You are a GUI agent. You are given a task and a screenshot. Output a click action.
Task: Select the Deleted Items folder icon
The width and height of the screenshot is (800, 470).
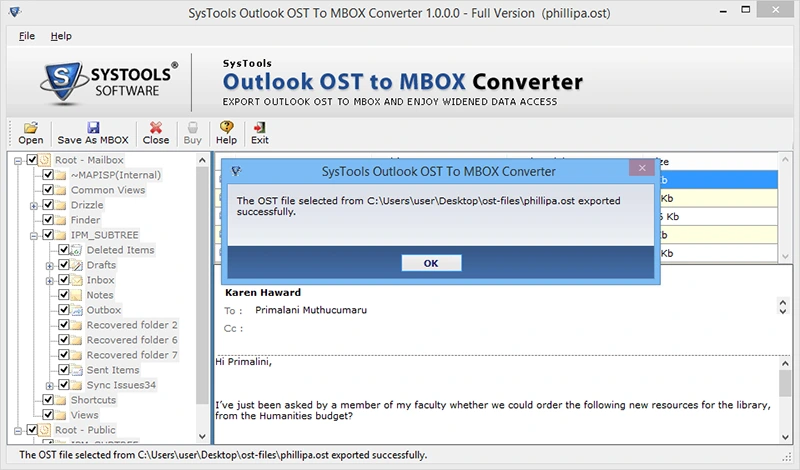(76, 250)
